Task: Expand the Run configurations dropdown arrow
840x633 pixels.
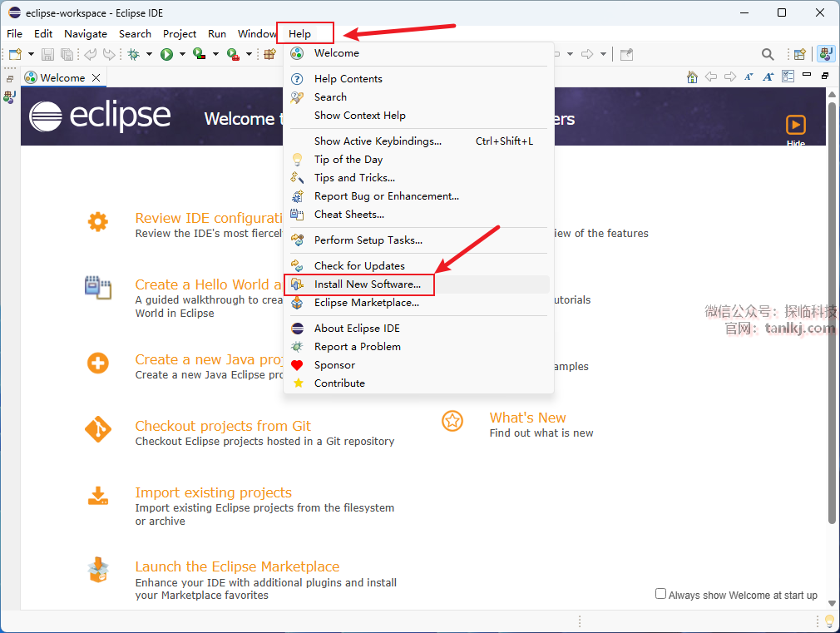Action: pyautogui.click(x=182, y=54)
